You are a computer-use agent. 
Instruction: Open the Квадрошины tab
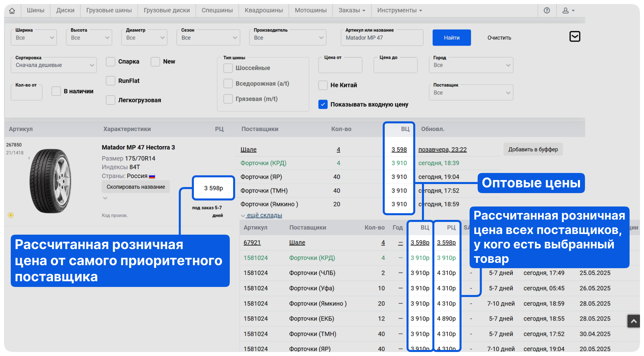(x=264, y=10)
